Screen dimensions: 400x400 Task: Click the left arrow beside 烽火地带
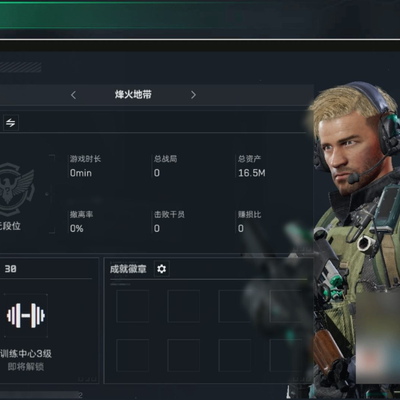(73, 95)
